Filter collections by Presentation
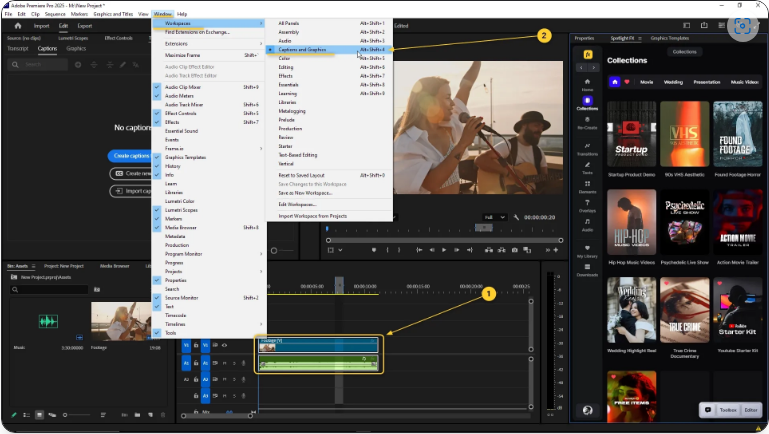This screenshot has width=769, height=434. (707, 82)
